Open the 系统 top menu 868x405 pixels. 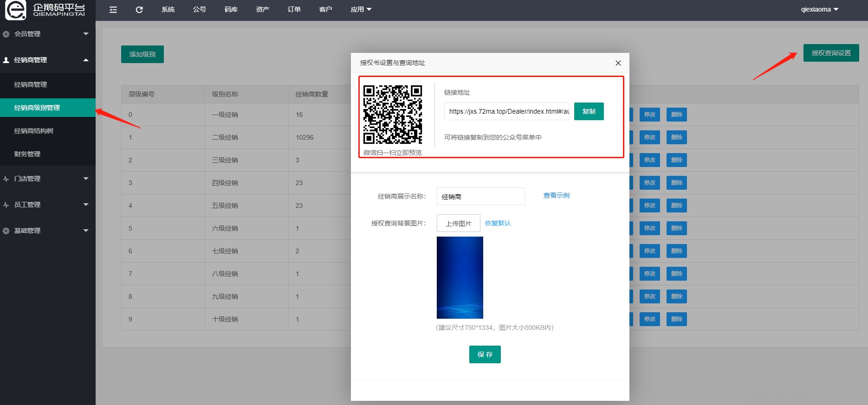[x=168, y=10]
